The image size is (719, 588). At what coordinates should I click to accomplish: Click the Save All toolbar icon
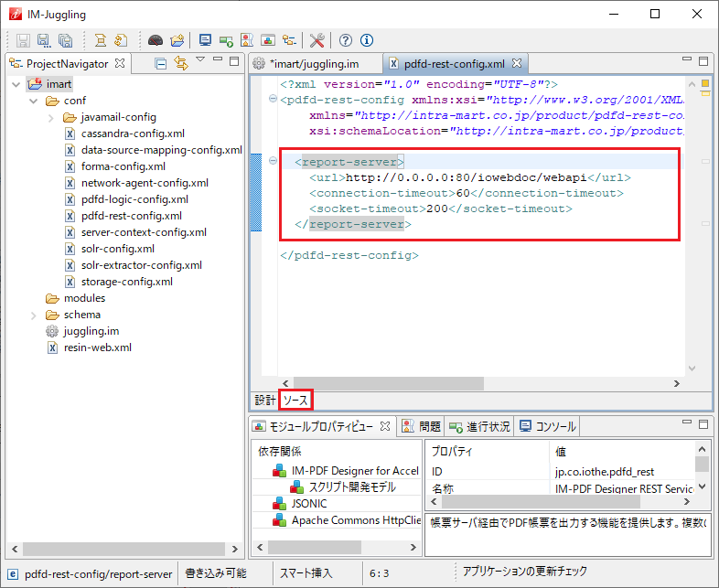(x=65, y=40)
